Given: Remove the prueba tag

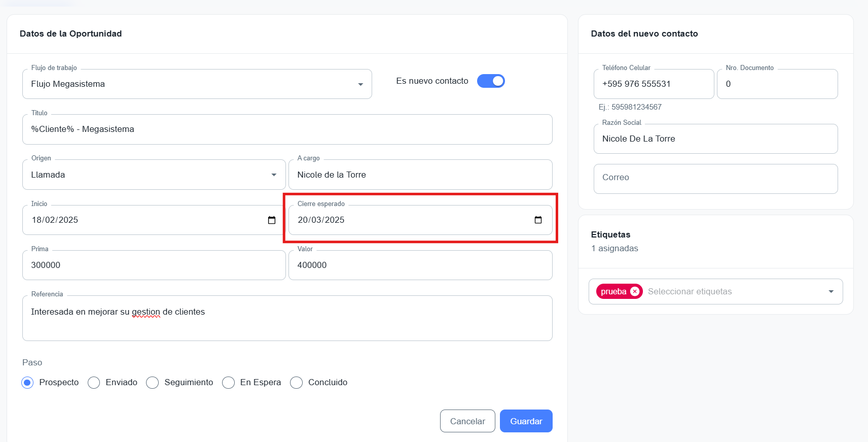Looking at the screenshot, I should click(x=635, y=292).
